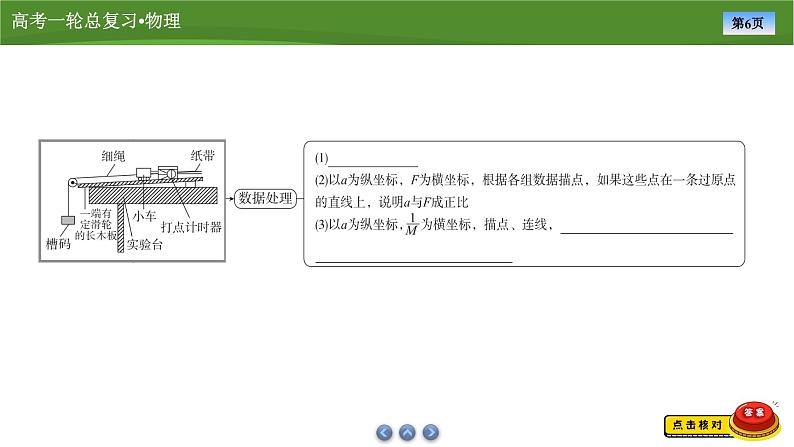This screenshot has width=794, height=447.
Task: Click the 第6页 page badge
Action: tap(763, 22)
